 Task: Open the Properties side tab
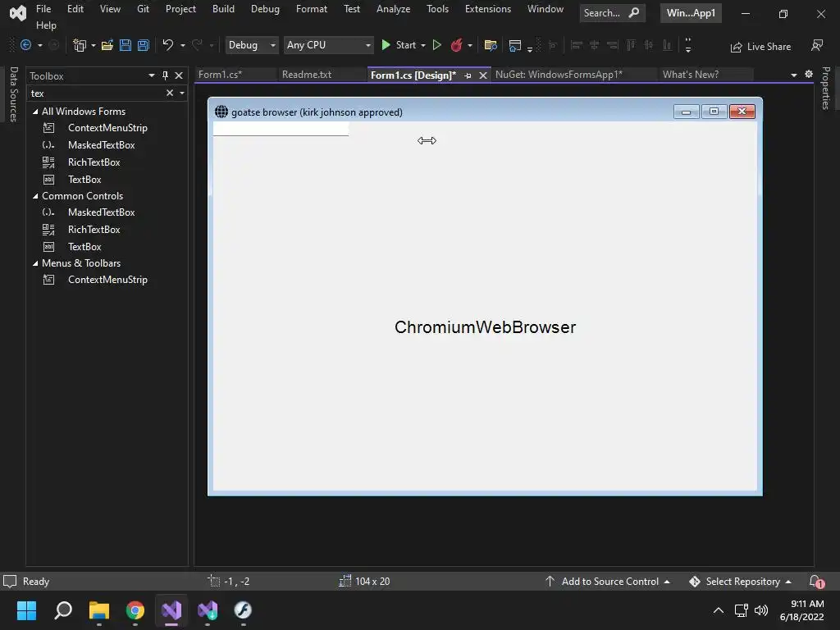825,88
